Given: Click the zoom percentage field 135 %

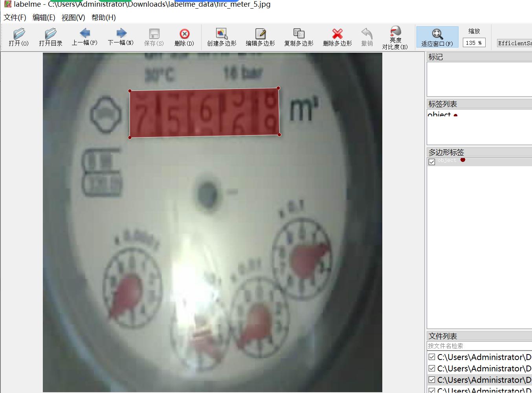Looking at the screenshot, I should (x=474, y=43).
